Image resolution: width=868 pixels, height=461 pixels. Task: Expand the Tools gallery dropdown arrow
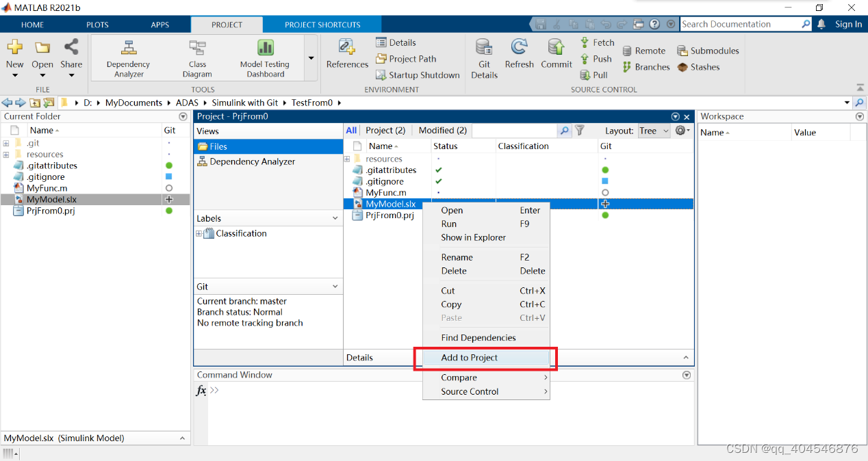[311, 58]
